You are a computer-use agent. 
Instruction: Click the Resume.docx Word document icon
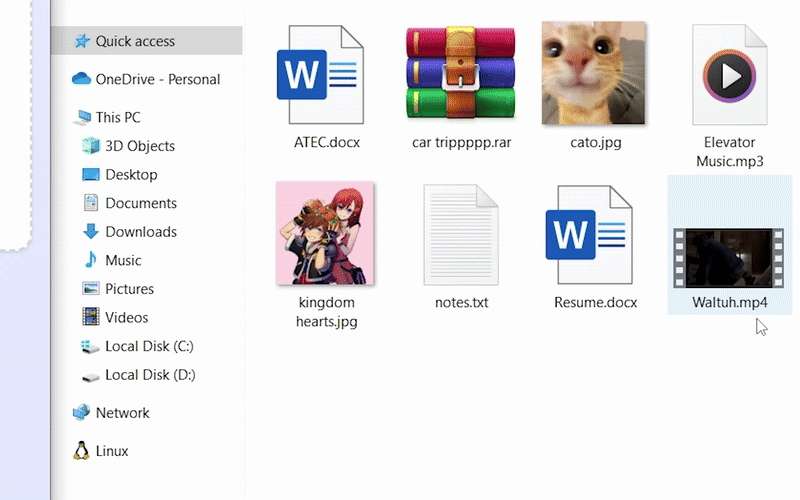click(x=595, y=233)
